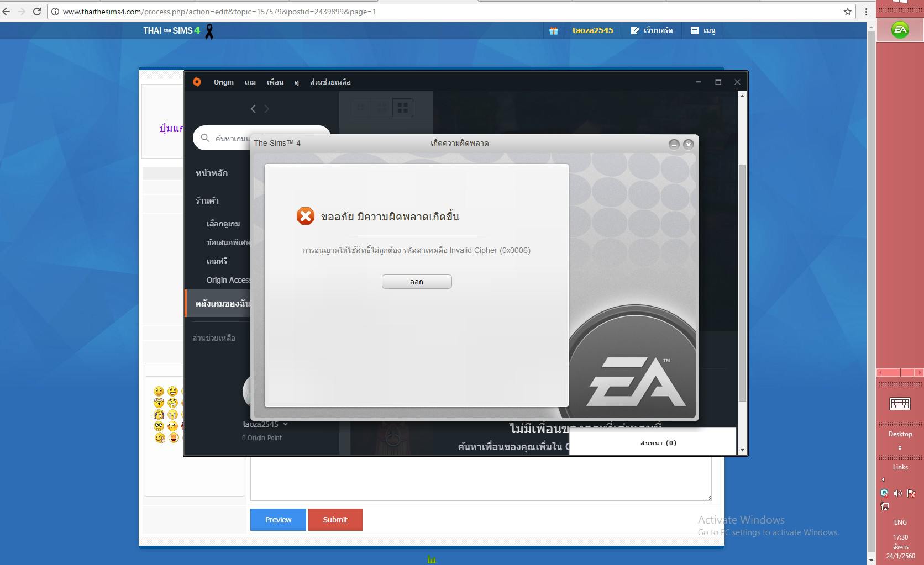The height and width of the screenshot is (565, 924).
Task: Click the Preview button on the web page
Action: (278, 520)
